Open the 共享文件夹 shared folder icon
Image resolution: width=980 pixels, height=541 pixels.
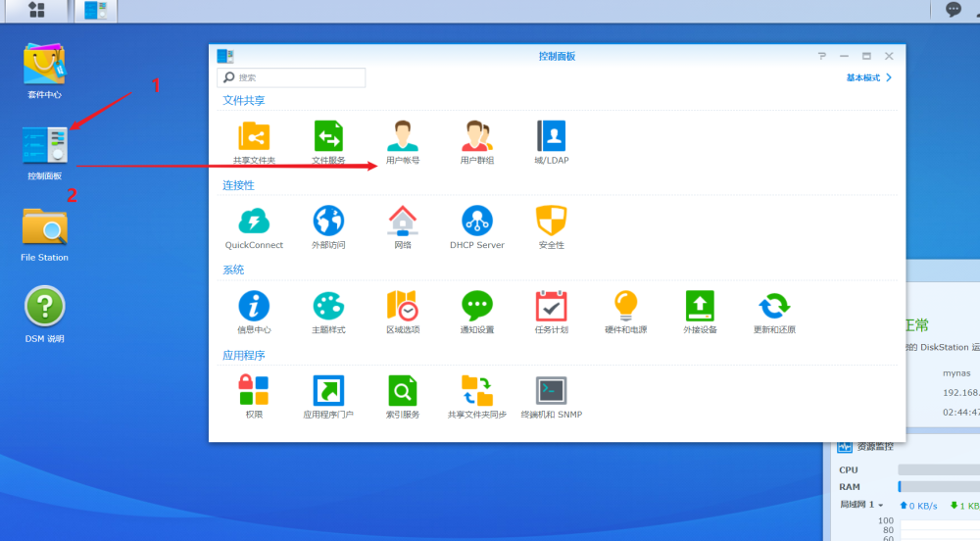point(254,136)
